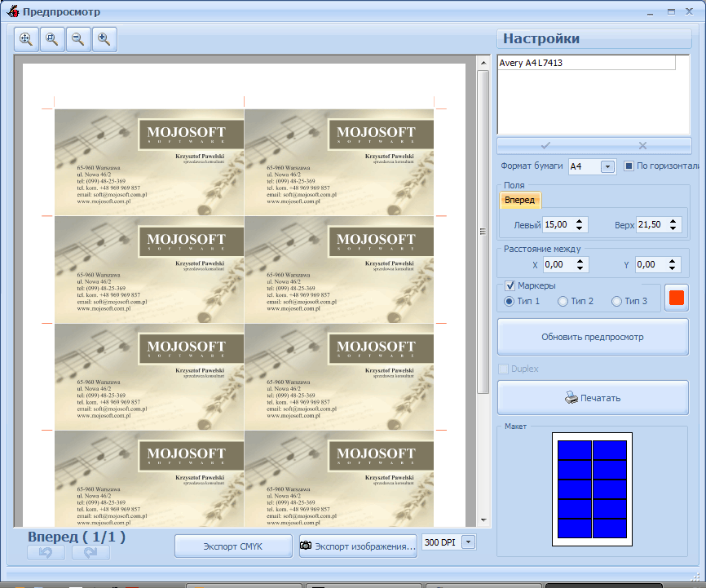The image size is (706, 588).
Task: Click the checkmark confirm button under template list
Action: (x=545, y=145)
